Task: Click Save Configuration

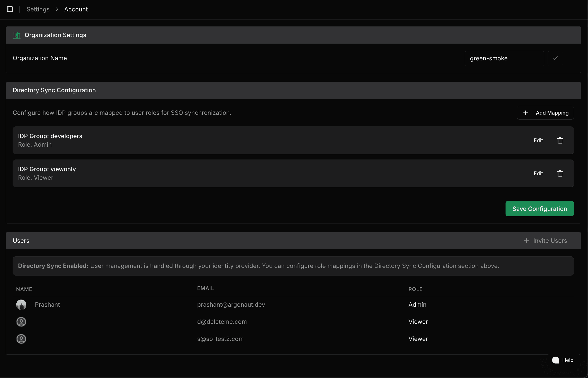Action: pyautogui.click(x=540, y=208)
